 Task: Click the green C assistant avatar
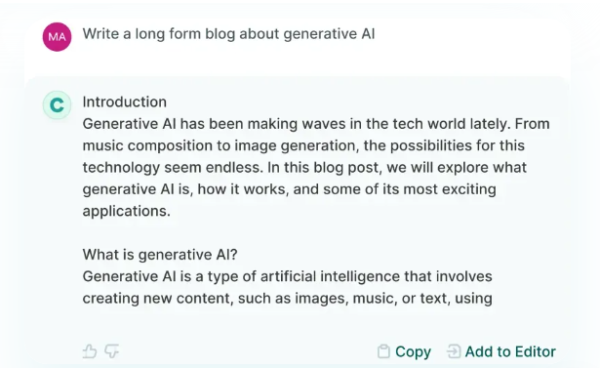click(x=57, y=105)
